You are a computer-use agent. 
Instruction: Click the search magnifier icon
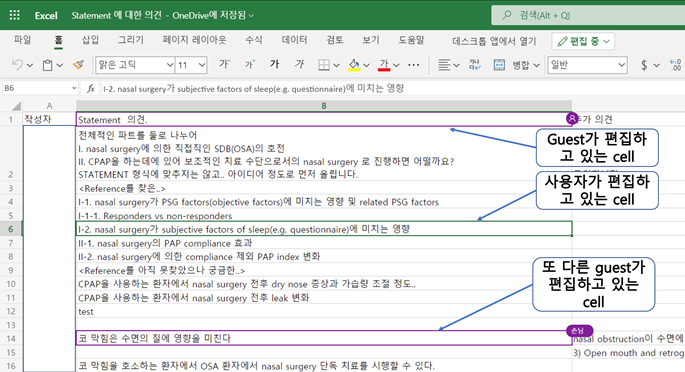[507, 15]
